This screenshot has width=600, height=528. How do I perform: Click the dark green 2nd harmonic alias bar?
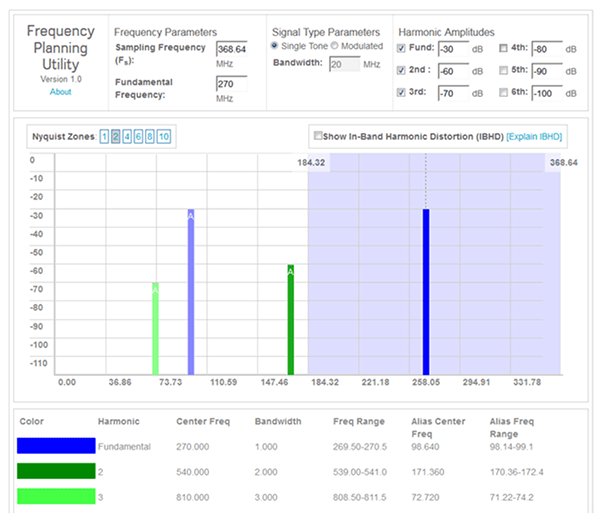point(291,320)
